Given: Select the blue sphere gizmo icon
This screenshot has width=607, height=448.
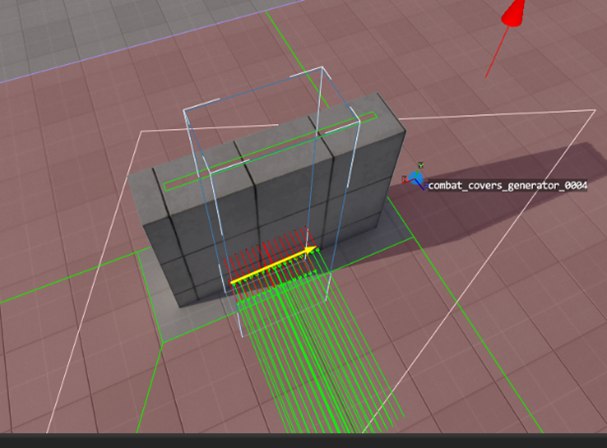Looking at the screenshot, I should click(415, 178).
